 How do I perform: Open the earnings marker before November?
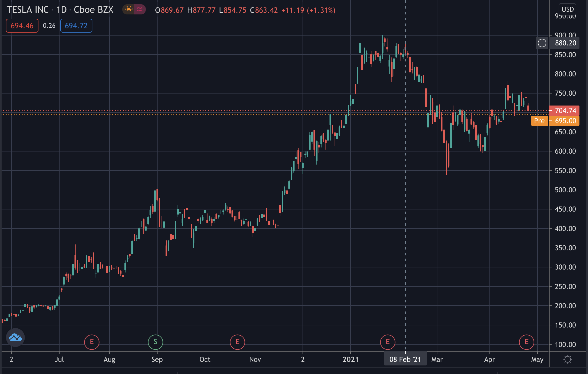point(237,342)
